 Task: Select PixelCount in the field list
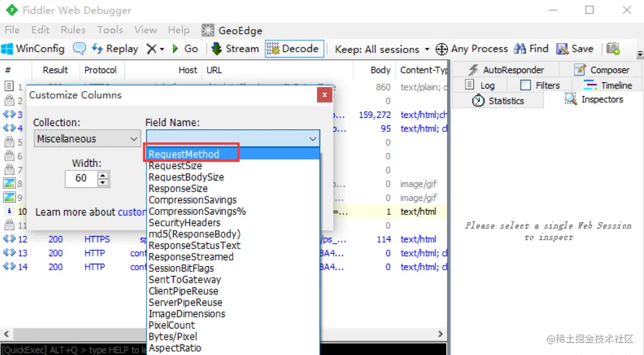point(233,325)
